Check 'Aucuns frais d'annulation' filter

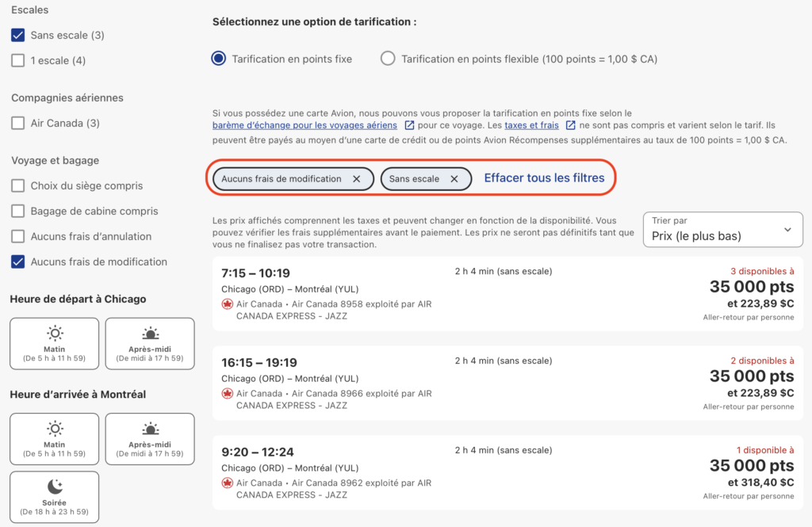[18, 236]
